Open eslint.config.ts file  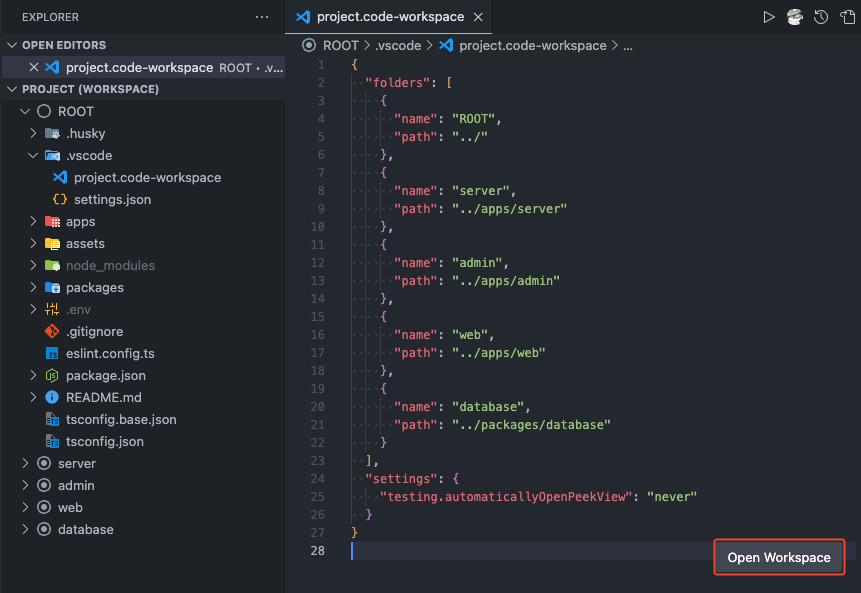(x=143, y=354)
